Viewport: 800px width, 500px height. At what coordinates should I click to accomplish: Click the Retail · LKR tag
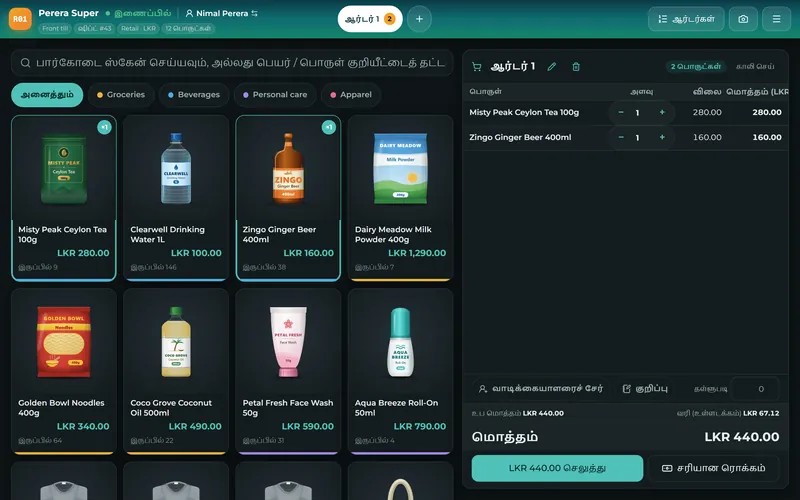[x=138, y=29]
